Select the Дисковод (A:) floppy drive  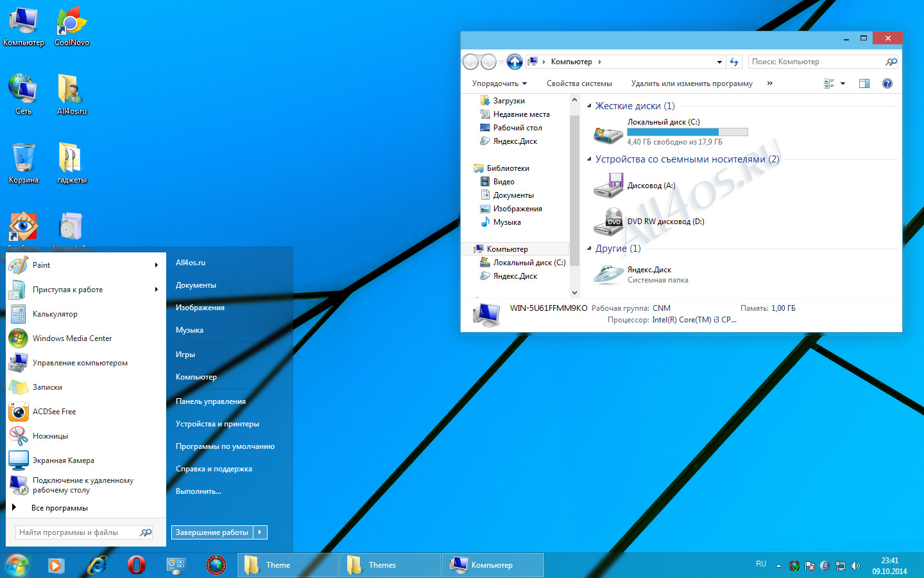point(608,186)
